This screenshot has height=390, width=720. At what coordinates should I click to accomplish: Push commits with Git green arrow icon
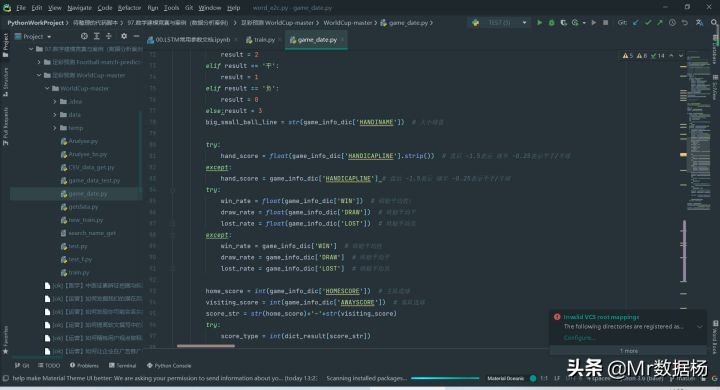pyautogui.click(x=660, y=23)
